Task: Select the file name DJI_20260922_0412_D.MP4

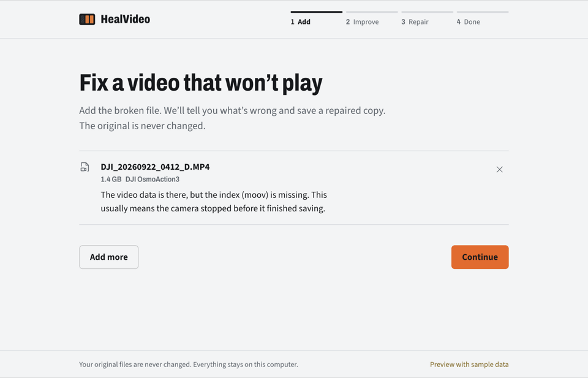Action: (x=155, y=167)
